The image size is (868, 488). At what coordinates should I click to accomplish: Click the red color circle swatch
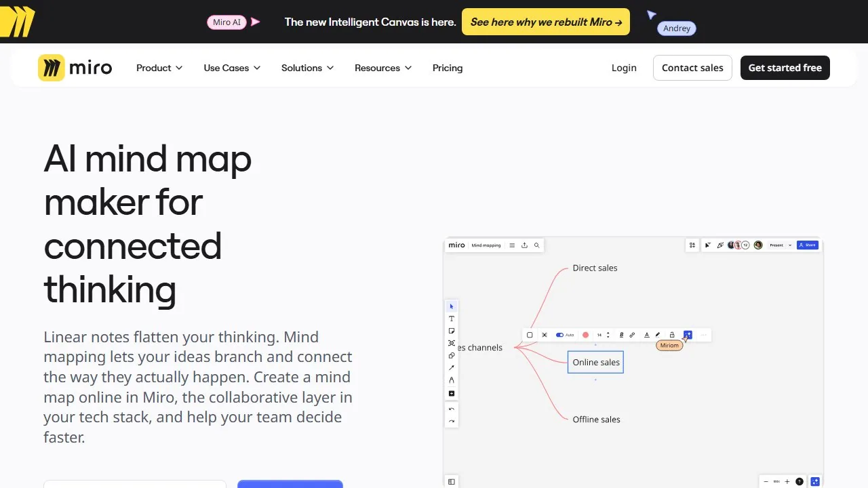(x=586, y=335)
